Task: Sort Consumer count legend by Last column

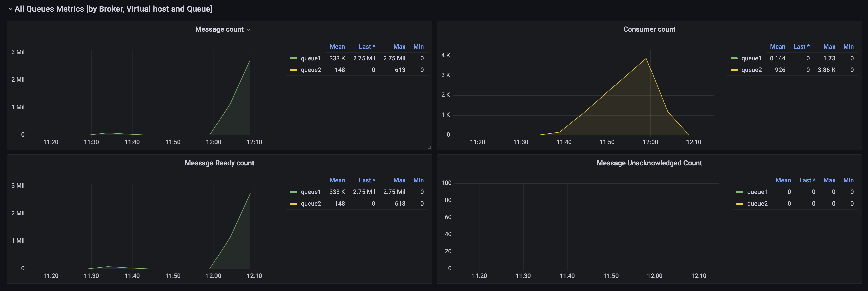Action: point(801,47)
